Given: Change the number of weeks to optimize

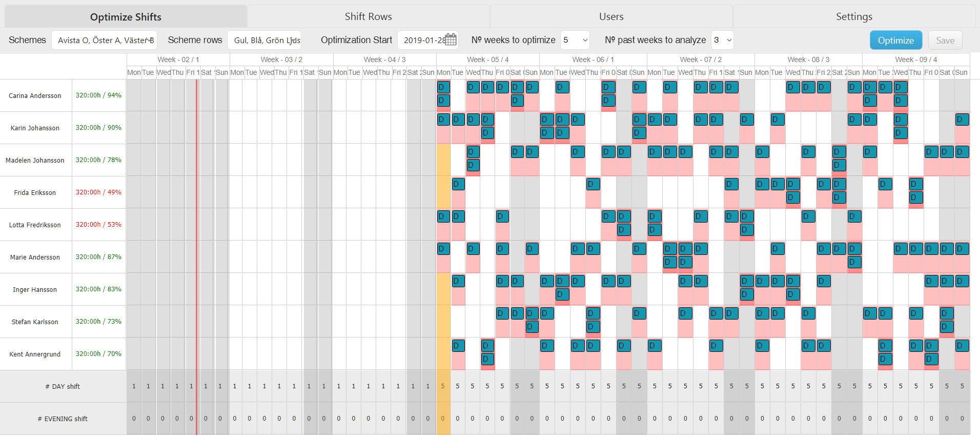Looking at the screenshot, I should coord(575,40).
